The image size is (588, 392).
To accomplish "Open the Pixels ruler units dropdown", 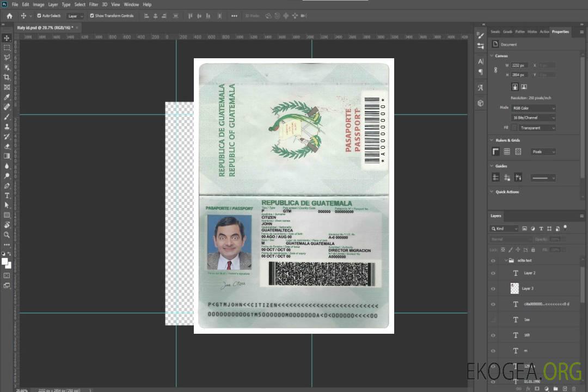I will tap(543, 152).
